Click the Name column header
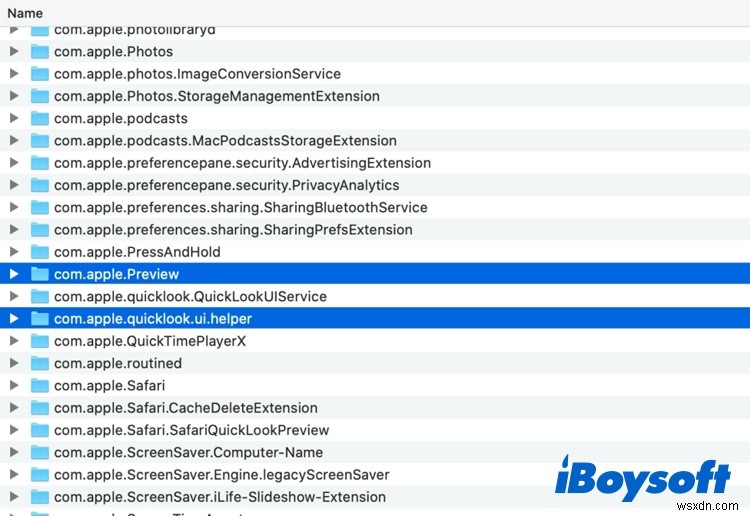 [25, 13]
